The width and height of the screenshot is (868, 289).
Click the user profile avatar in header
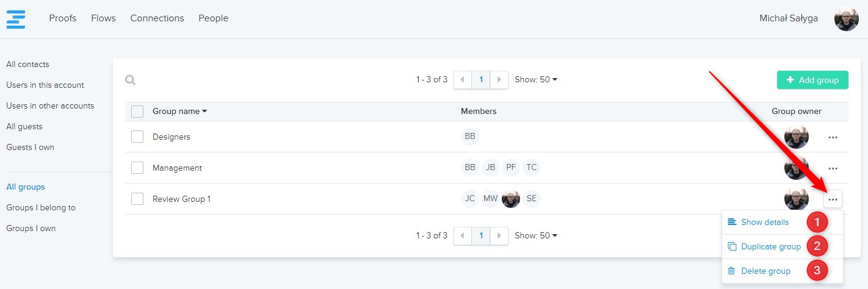pos(846,19)
